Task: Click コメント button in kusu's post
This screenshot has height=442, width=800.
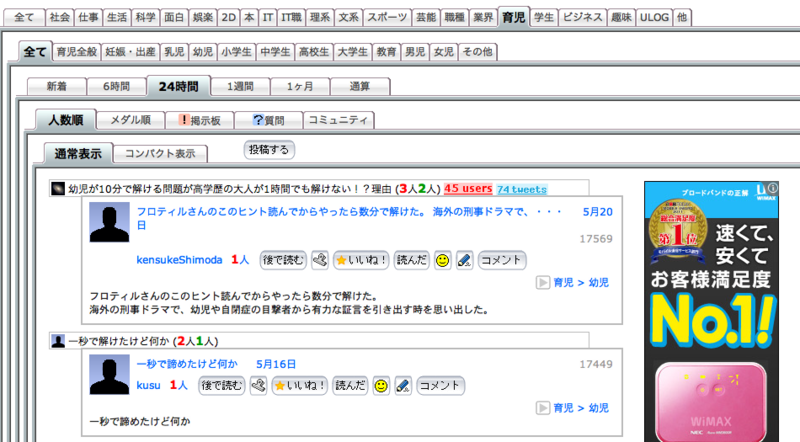Action: click(x=440, y=386)
